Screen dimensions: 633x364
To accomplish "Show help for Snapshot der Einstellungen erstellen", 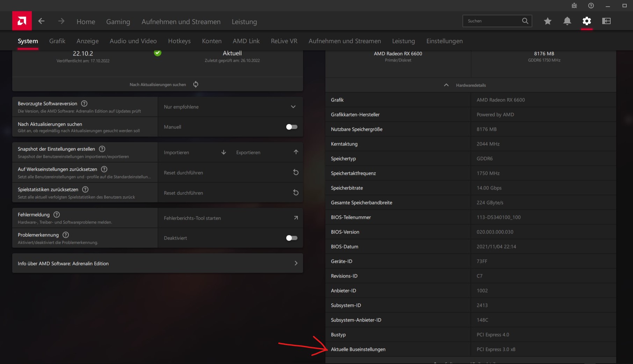I will (x=102, y=149).
